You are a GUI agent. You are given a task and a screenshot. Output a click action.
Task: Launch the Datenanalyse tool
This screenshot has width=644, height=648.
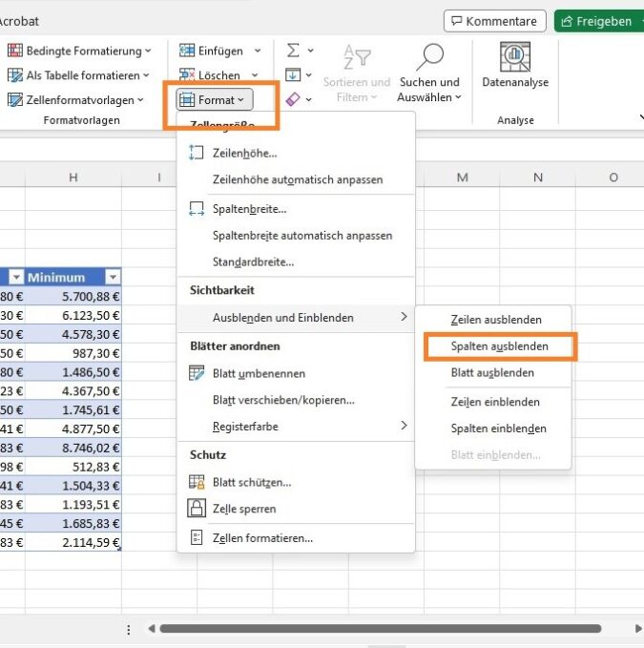tap(515, 65)
